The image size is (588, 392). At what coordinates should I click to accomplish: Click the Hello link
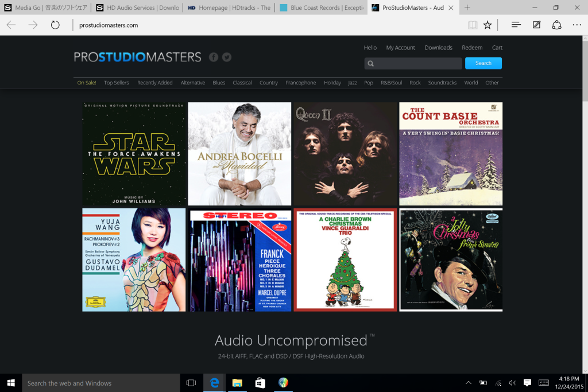pyautogui.click(x=370, y=48)
